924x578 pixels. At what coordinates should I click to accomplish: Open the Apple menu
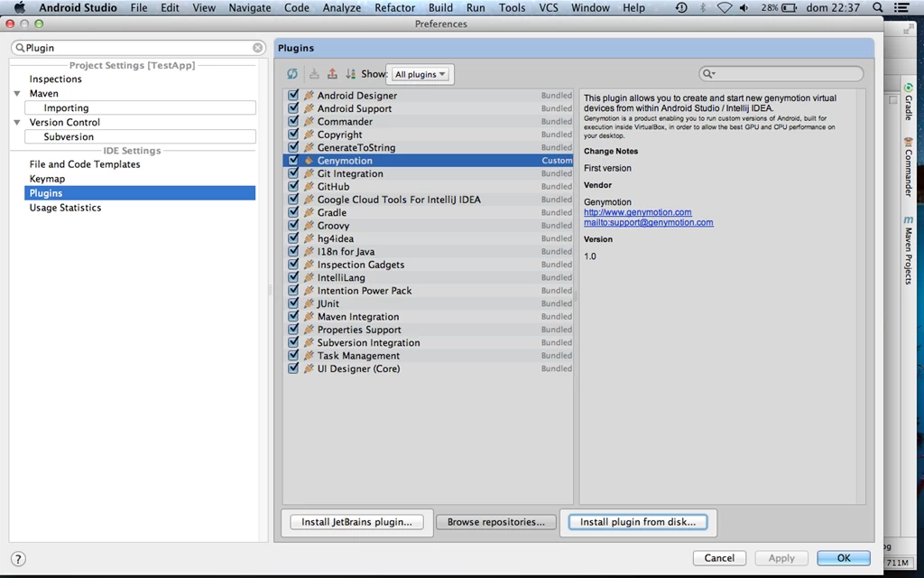pos(20,7)
